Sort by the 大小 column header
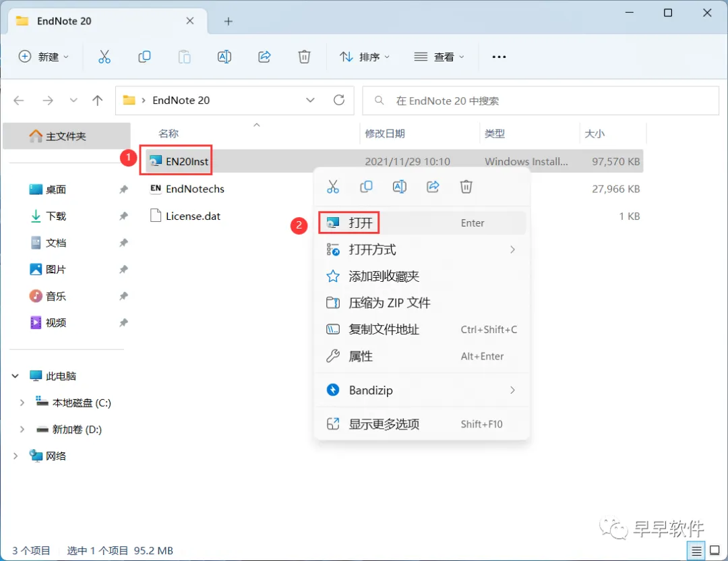Viewport: 728px width, 561px height. pyautogui.click(x=595, y=134)
